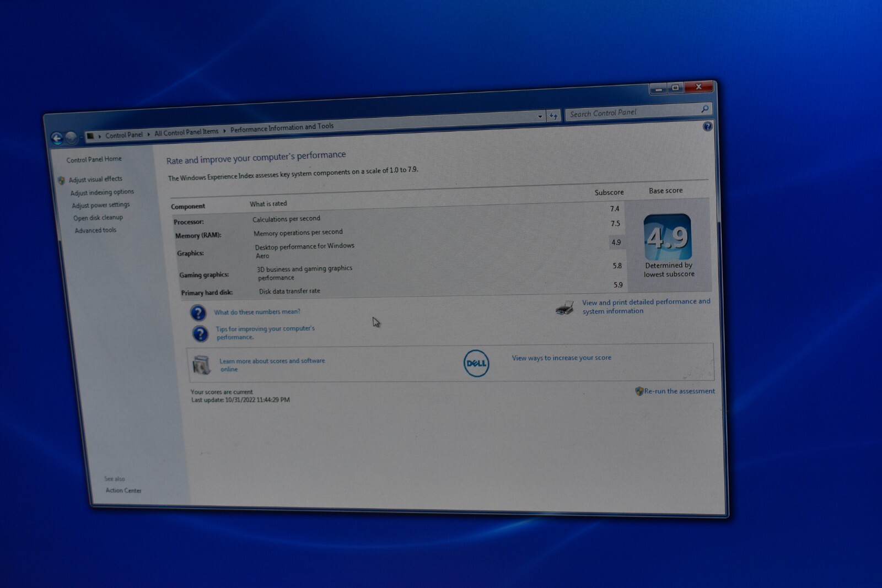Click shield icon beside Adjust visual effects
The image size is (882, 588).
click(61, 180)
